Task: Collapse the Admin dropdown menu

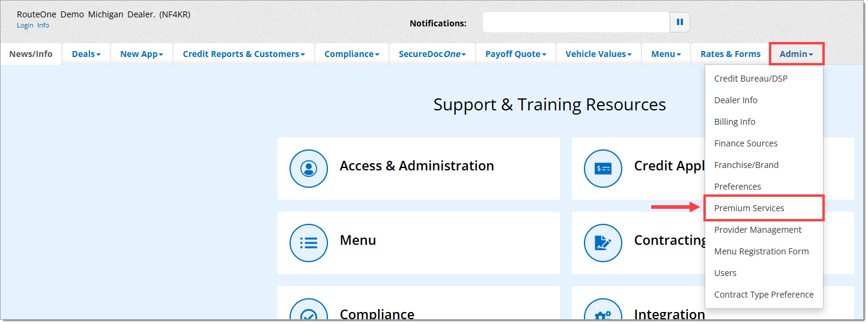Action: pos(797,54)
